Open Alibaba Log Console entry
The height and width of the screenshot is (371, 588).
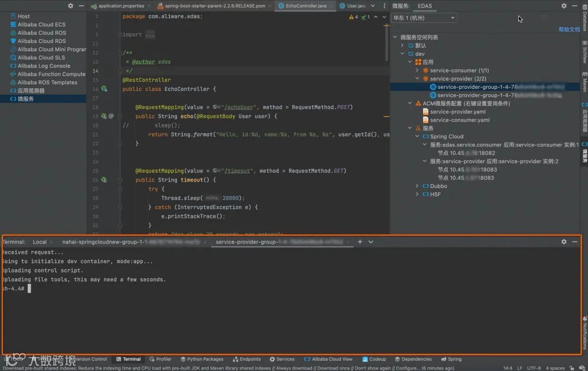(44, 66)
